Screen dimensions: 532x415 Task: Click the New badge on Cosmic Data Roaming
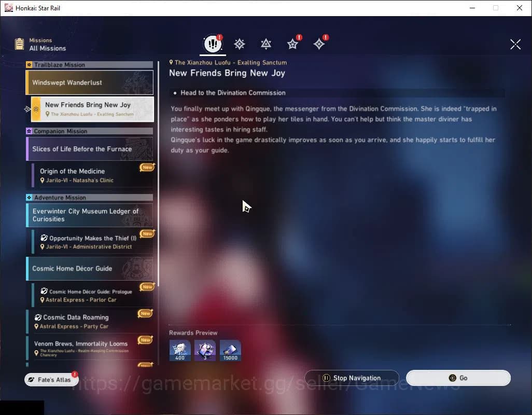click(x=146, y=313)
